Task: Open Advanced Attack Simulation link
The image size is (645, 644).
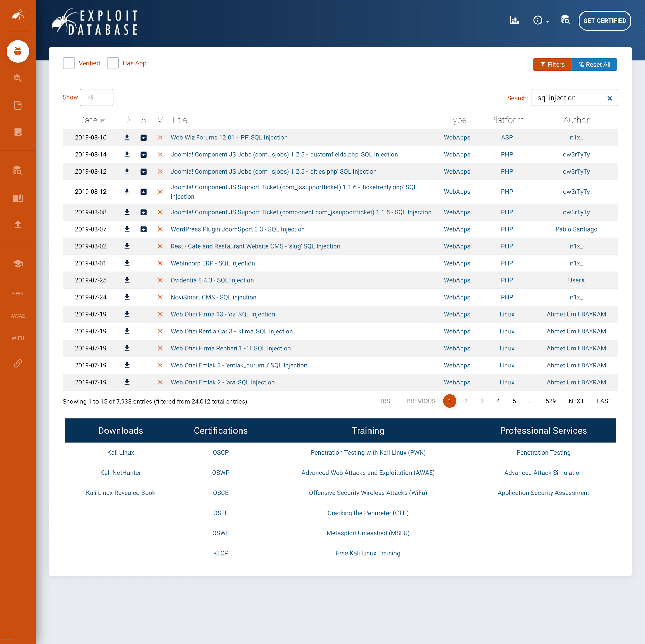Action: [543, 473]
